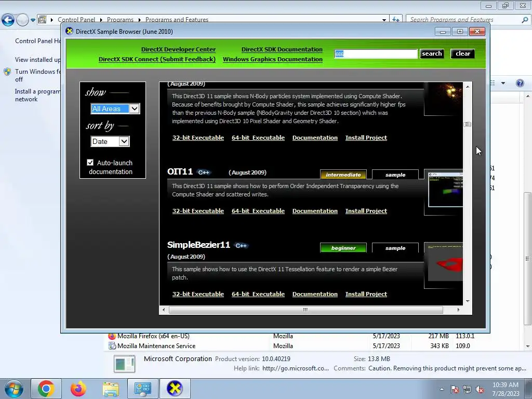Click Install Project for the N-Body sample
Screen dimensions: 532x399
click(x=366, y=137)
